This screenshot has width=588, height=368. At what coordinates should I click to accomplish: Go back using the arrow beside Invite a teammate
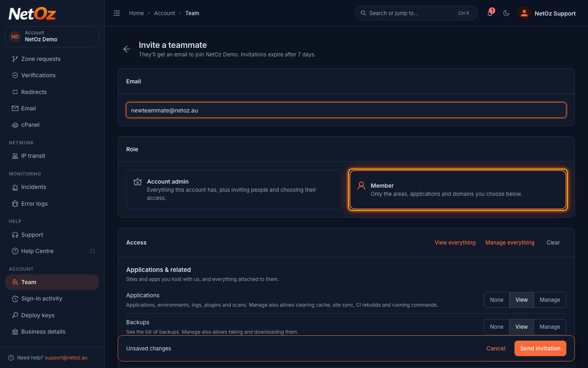127,49
